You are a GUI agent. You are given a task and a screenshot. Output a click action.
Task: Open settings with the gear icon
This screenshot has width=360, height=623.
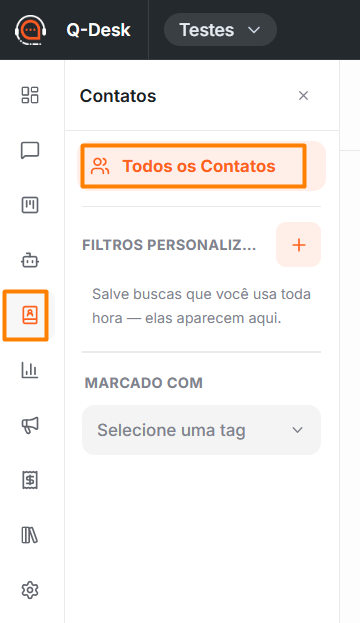pos(30,590)
